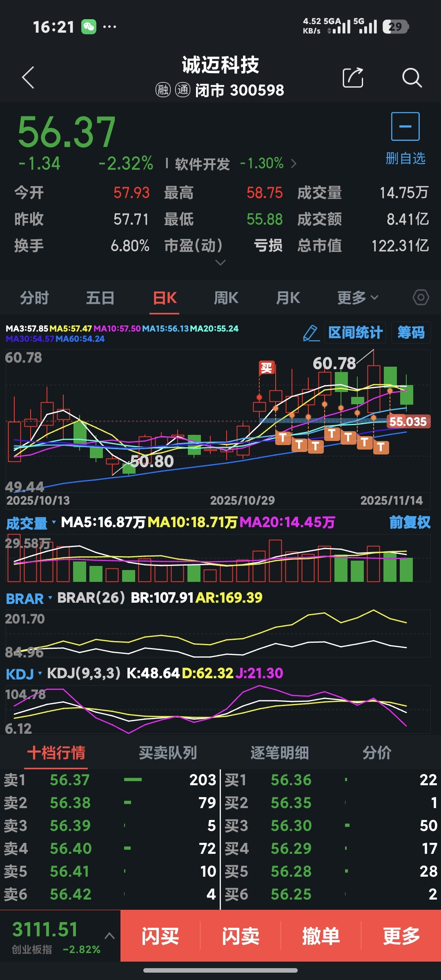Expand the quote details chevron
Image resolution: width=441 pixels, height=980 pixels.
click(x=220, y=263)
